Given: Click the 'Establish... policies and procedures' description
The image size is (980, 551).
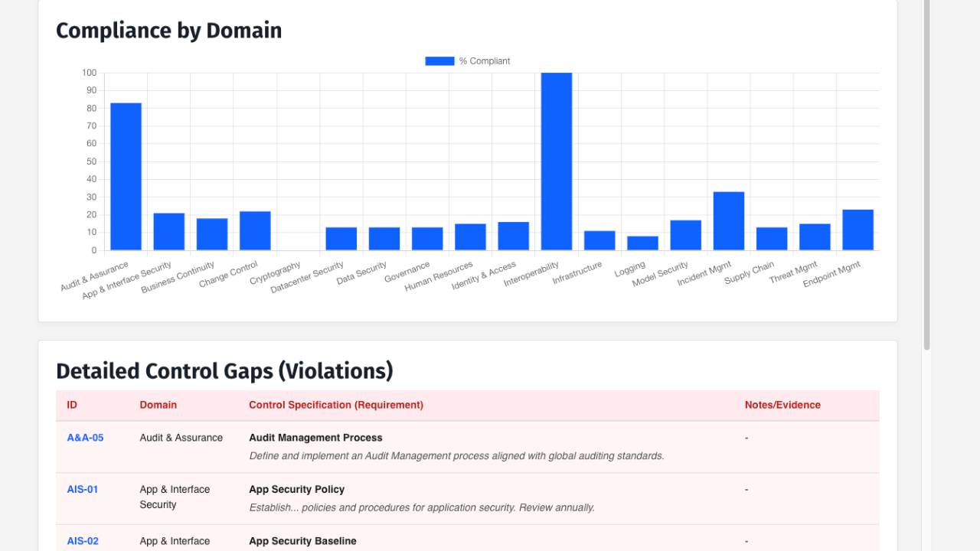Looking at the screenshot, I should (422, 507).
